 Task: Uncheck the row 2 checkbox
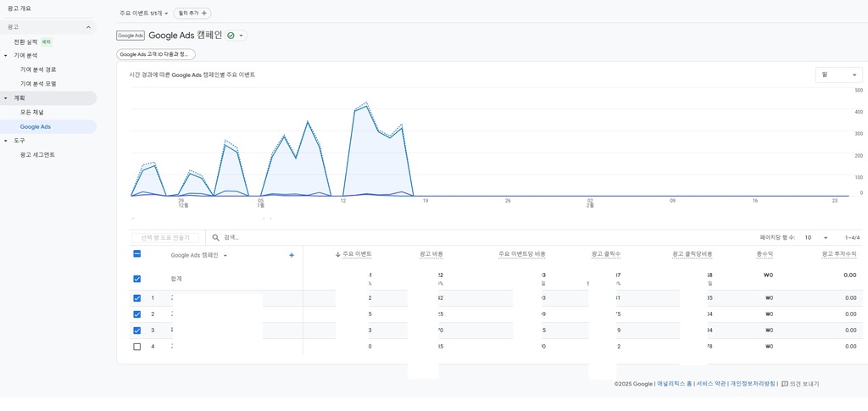click(136, 314)
